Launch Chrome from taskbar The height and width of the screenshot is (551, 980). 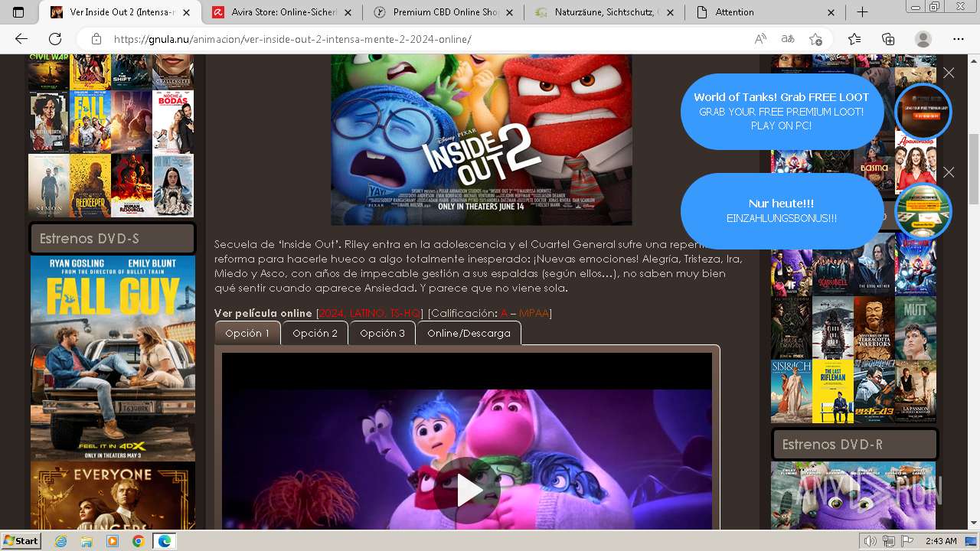tap(138, 541)
